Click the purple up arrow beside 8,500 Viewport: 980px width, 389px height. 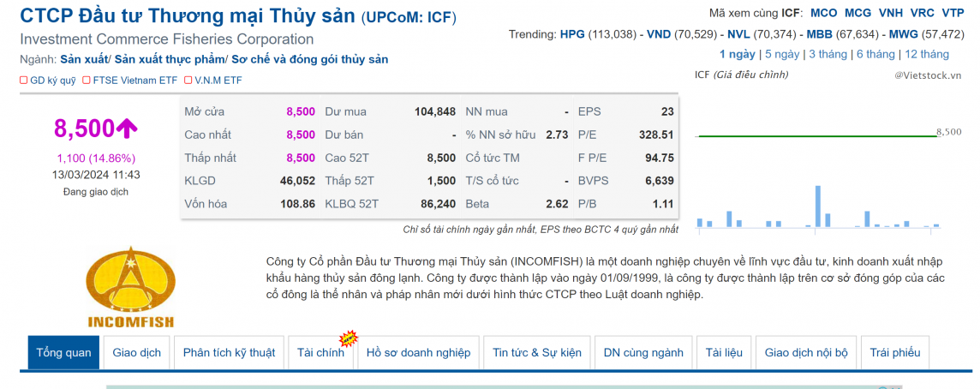click(128, 129)
